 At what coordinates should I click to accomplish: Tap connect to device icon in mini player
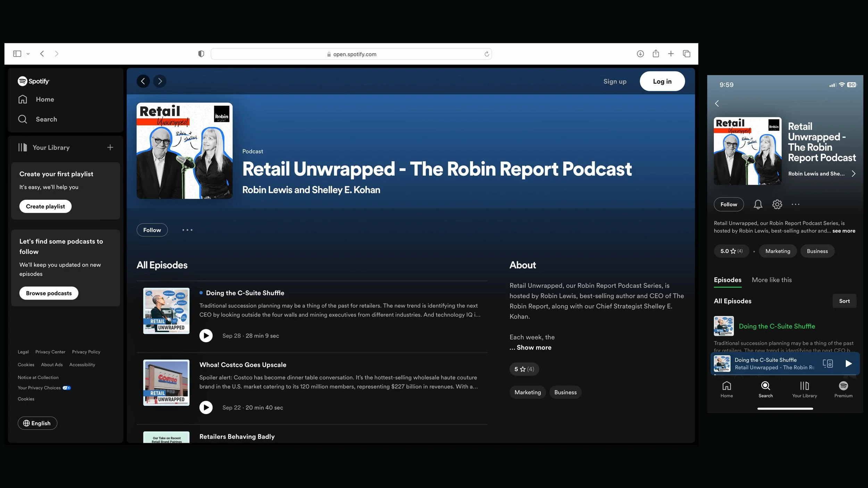click(x=828, y=364)
